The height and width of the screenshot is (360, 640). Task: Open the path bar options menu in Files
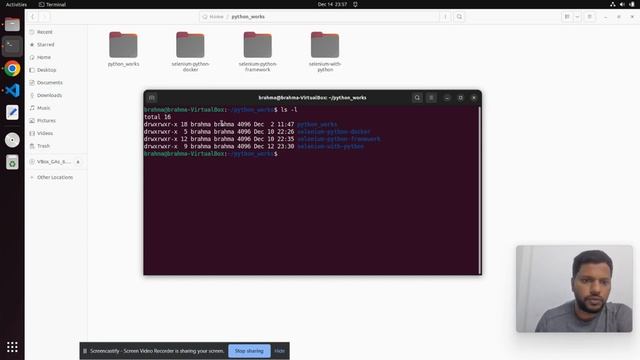(x=445, y=17)
